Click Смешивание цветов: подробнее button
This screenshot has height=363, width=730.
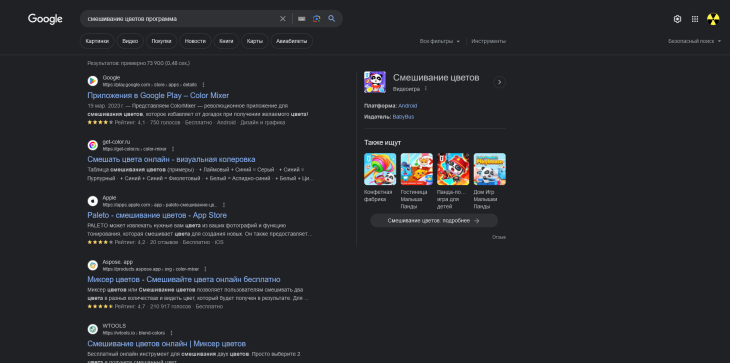(x=434, y=221)
